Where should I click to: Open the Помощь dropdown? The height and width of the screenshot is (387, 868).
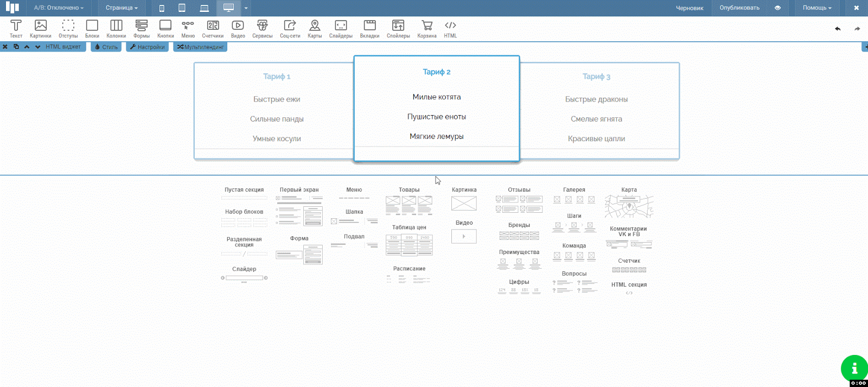817,8
